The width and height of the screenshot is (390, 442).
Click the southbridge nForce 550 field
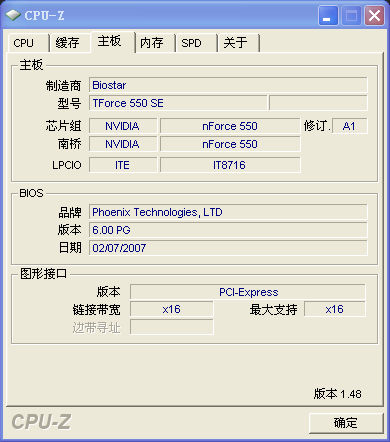click(230, 144)
